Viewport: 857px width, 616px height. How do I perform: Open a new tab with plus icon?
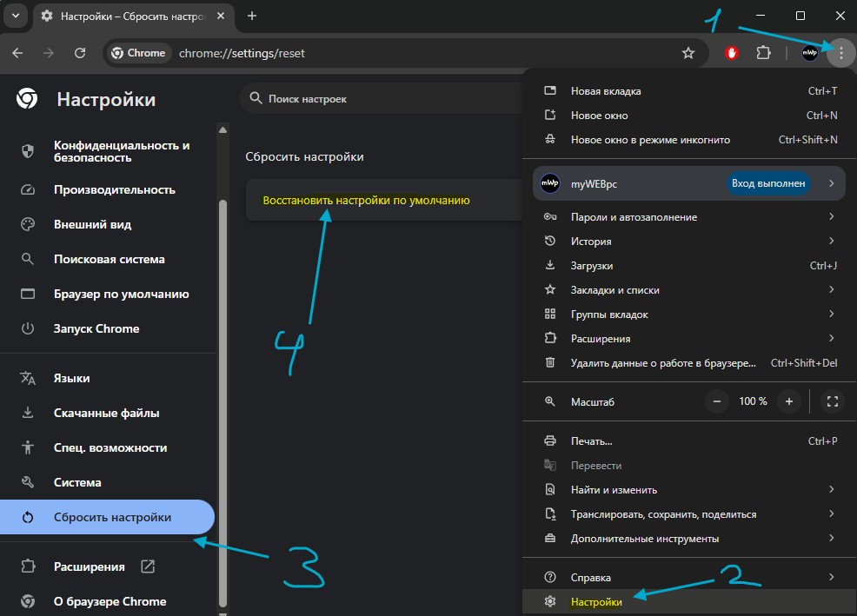tap(252, 16)
